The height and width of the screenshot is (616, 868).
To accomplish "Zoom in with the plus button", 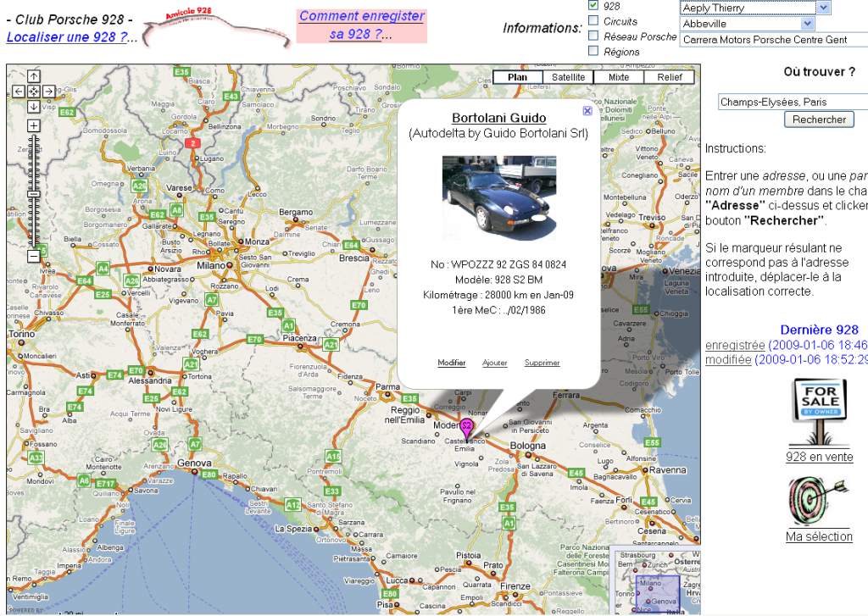I will 34,125.
